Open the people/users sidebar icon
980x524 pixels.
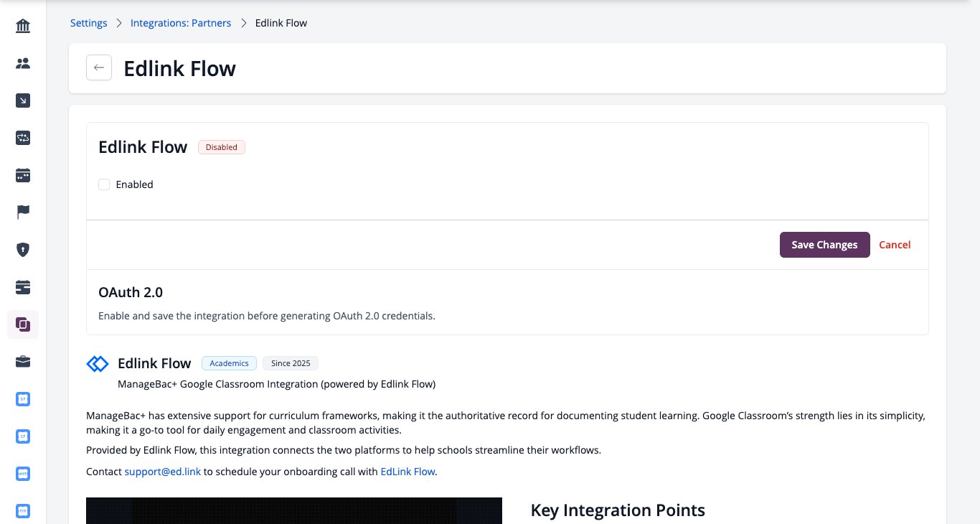pyautogui.click(x=23, y=64)
